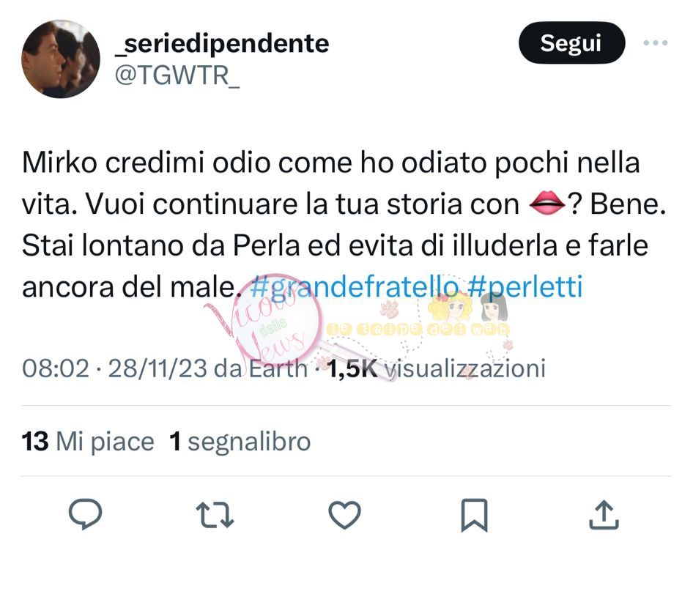This screenshot has height=616, width=693.
Task: Click the 08:02 28/11/23 timestamp
Action: click(x=114, y=368)
